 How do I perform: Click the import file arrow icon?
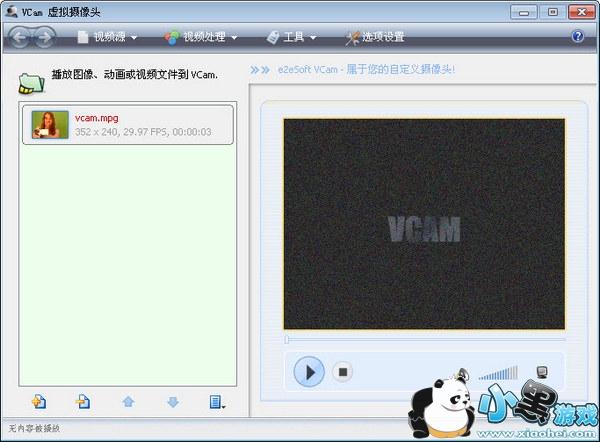tap(83, 401)
